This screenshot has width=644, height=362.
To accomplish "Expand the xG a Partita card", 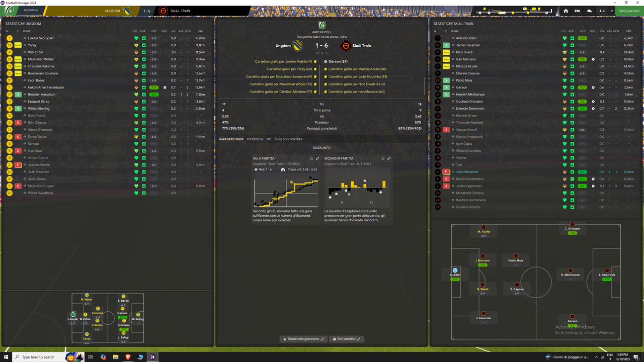I will 317,158.
